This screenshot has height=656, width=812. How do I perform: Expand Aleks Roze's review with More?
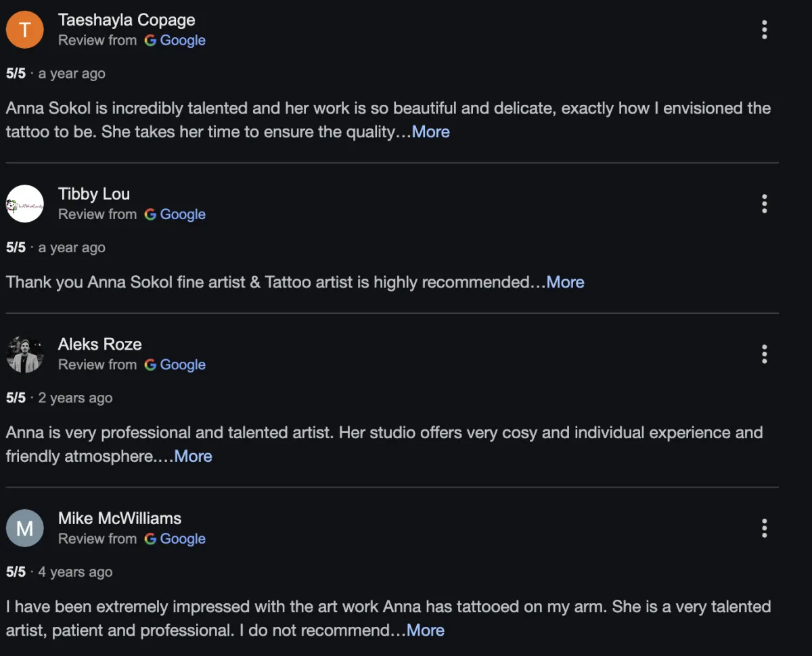click(x=193, y=456)
